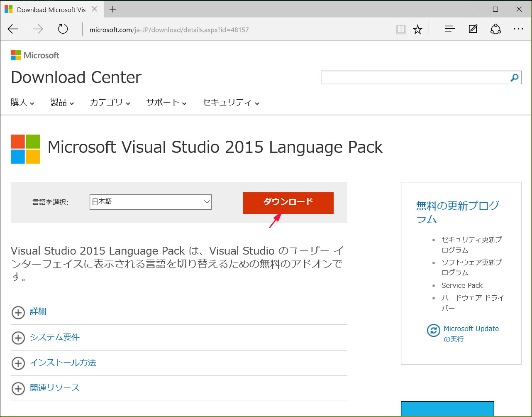The image size is (532, 417).
Task: Click the Microsoft Update の実行 link
Action: point(471,334)
